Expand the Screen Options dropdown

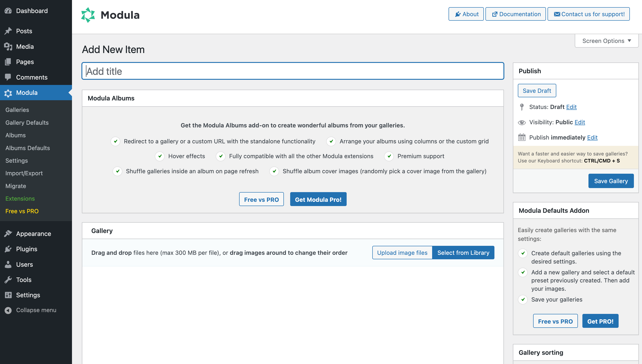(x=607, y=41)
